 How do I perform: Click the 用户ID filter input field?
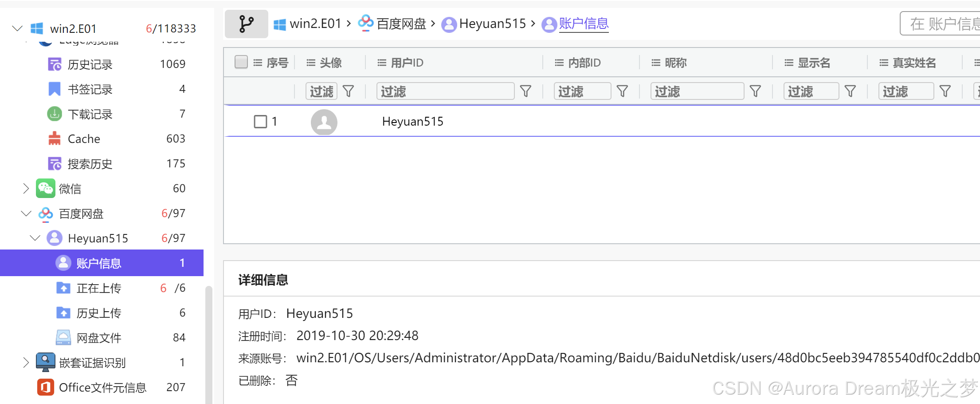click(x=445, y=91)
